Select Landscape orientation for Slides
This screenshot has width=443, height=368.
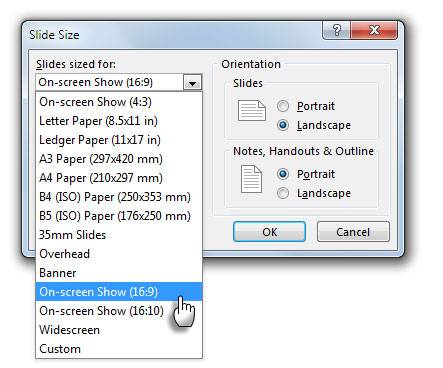(283, 125)
